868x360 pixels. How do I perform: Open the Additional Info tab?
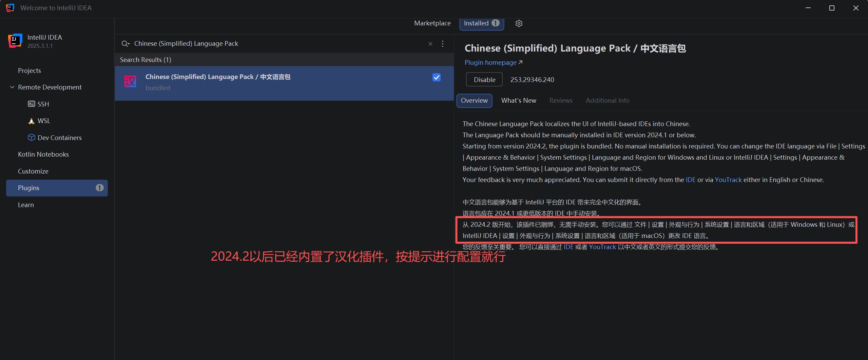[607, 101]
